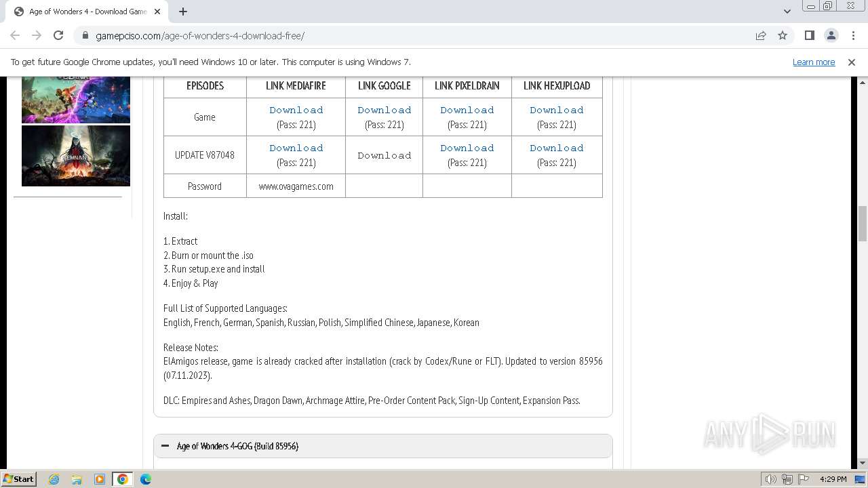Go back to the previous page
The image size is (868, 488).
(15, 35)
